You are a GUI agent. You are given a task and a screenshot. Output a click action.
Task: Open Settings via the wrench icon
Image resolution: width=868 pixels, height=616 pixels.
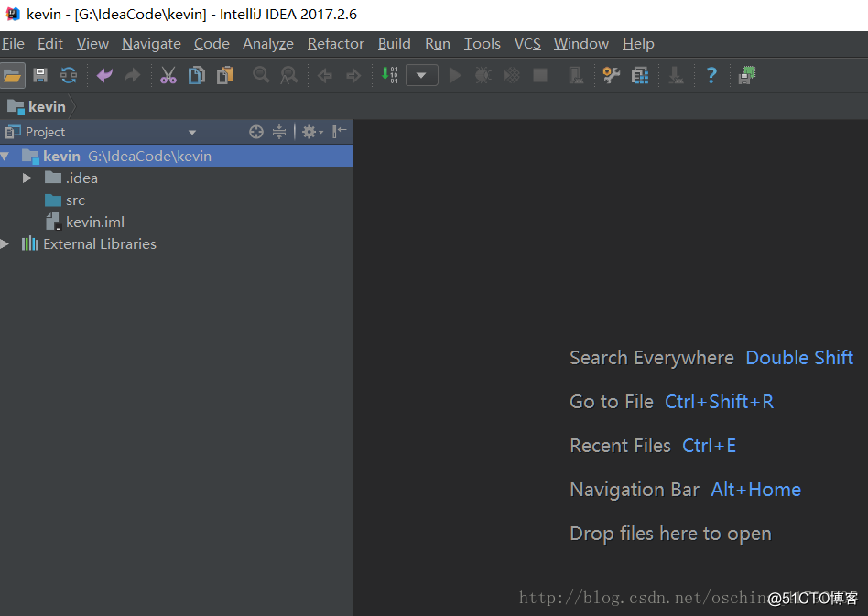point(611,75)
